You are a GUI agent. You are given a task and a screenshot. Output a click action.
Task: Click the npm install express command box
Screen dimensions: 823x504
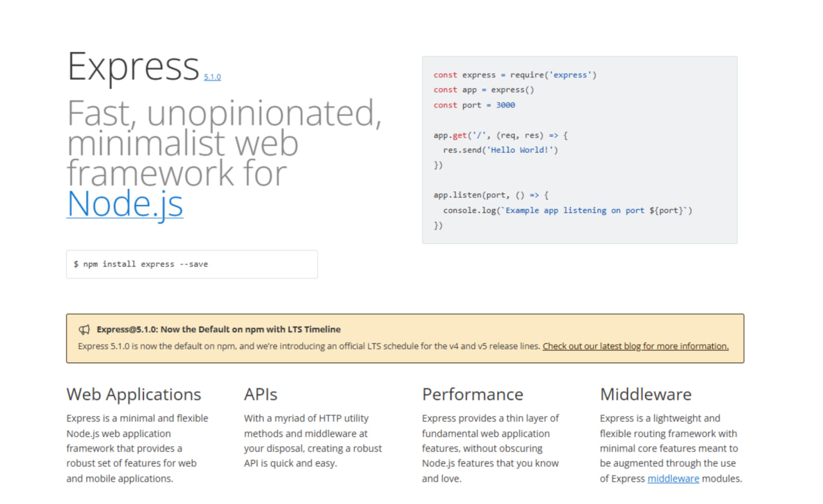[192, 264]
